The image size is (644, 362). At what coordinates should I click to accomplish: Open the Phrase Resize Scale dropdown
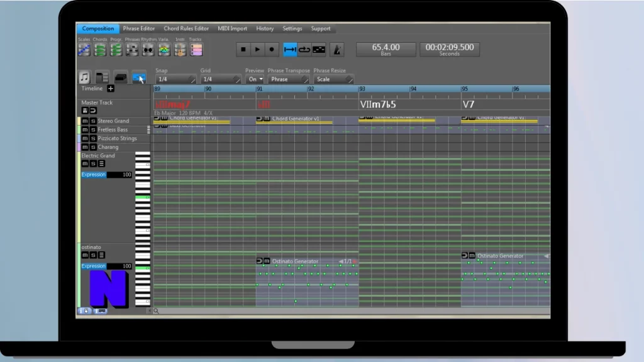pyautogui.click(x=333, y=79)
